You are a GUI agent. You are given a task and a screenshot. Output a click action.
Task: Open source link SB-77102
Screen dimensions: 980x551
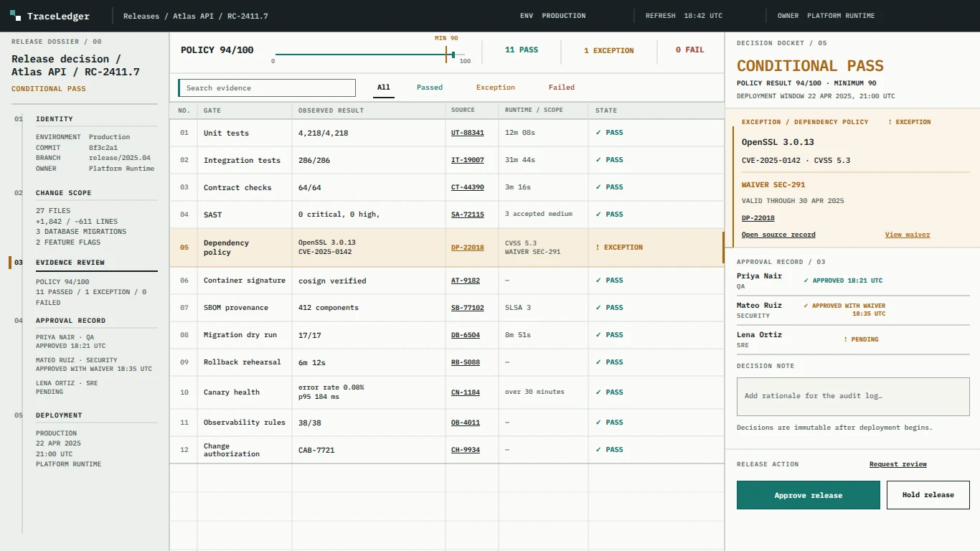coord(468,308)
